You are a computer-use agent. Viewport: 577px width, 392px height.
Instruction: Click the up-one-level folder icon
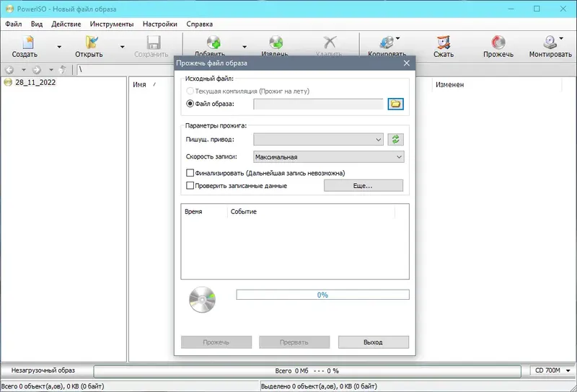[x=63, y=69]
